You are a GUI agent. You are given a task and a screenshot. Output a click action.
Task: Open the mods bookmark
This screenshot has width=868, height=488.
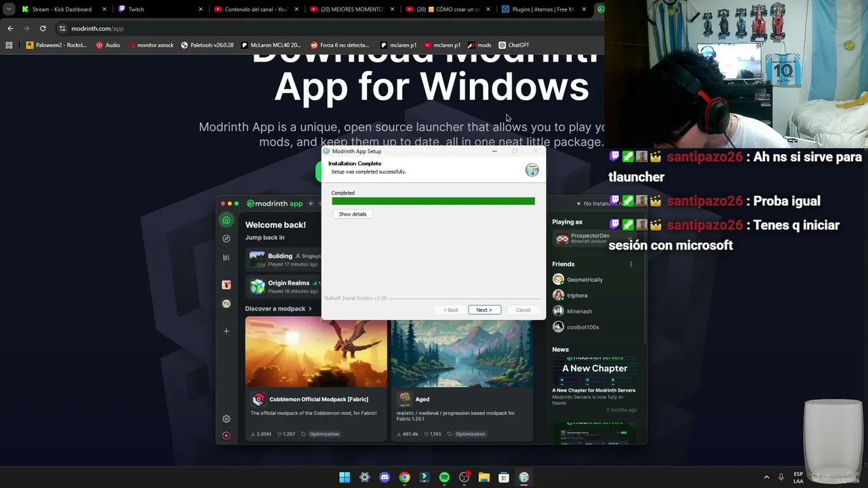click(479, 45)
